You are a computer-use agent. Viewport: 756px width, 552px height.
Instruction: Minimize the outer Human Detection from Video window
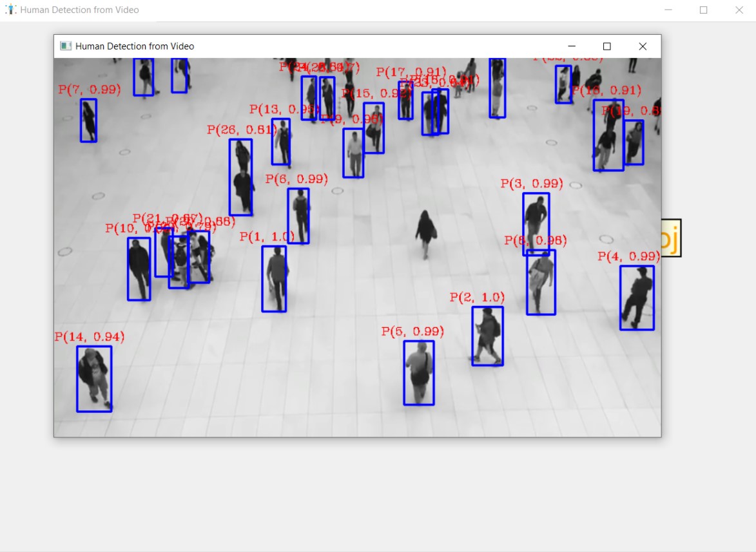(668, 10)
